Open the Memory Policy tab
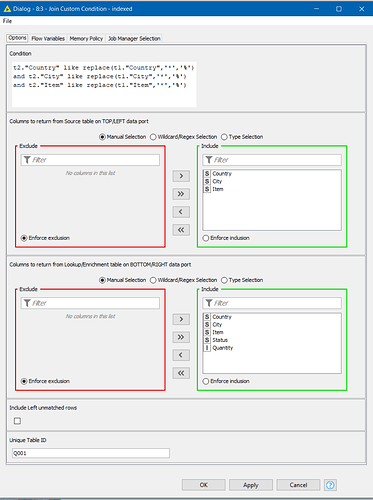The image size is (373, 500). pos(86,39)
